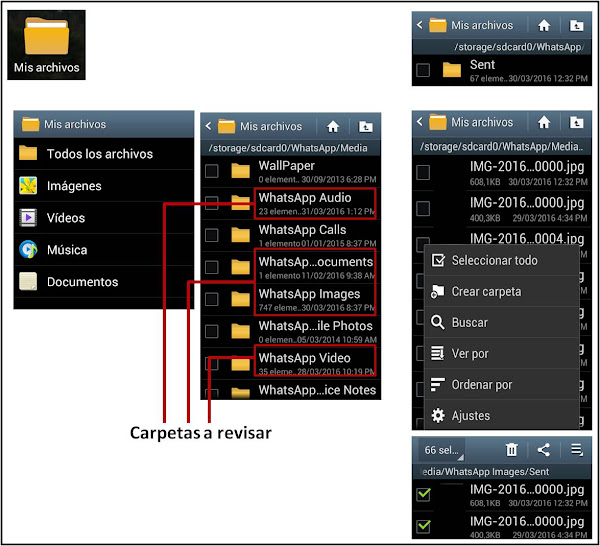Open the WhatsAp...ocuments folder
600x546 pixels.
point(290,267)
